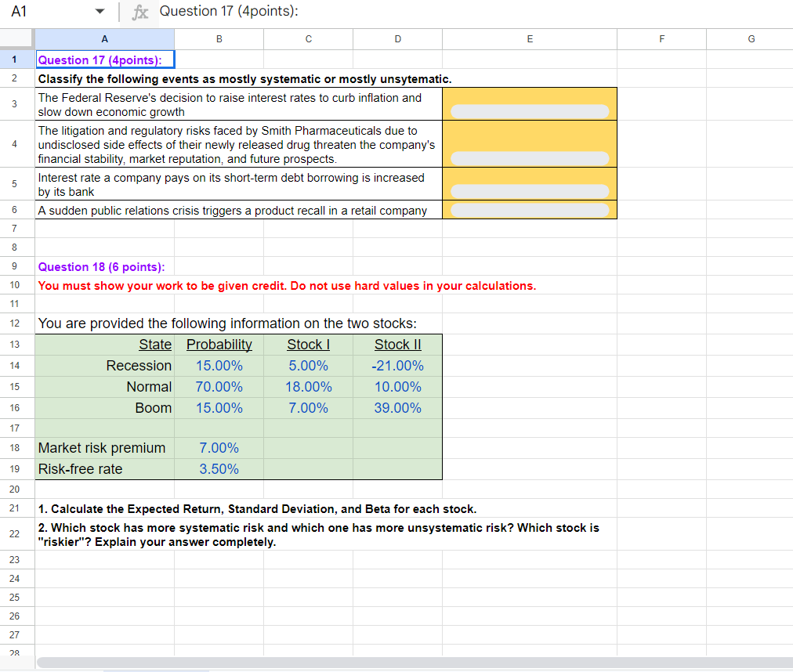The image size is (793, 672).
Task: Open the Name box dropdown arrow
Action: (x=100, y=12)
